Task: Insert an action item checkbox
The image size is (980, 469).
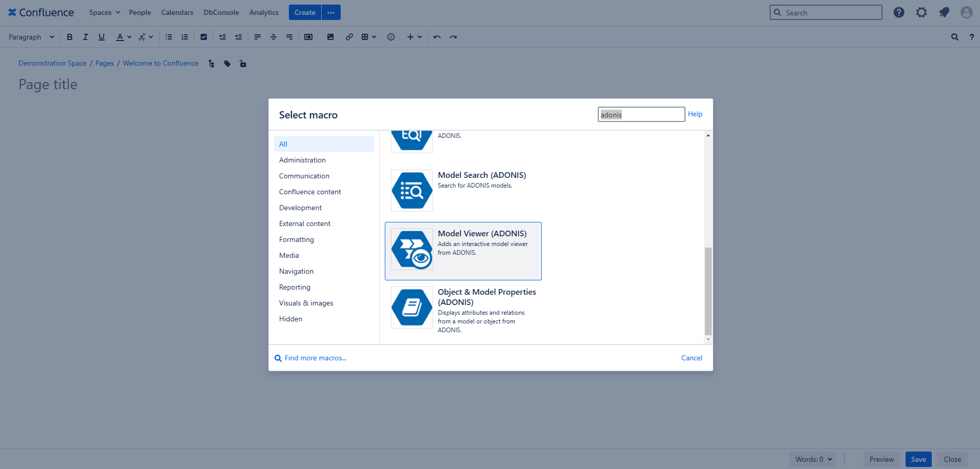Action: point(204,36)
